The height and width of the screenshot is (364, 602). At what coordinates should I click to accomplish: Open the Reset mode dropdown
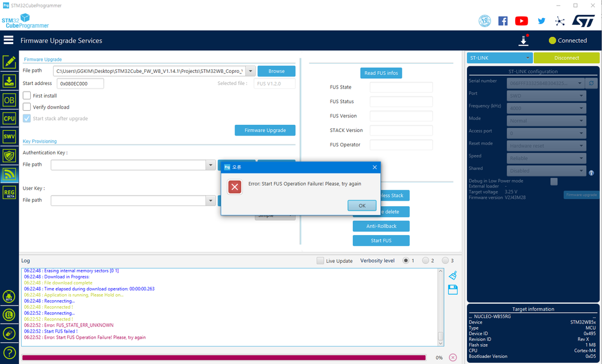pos(547,146)
